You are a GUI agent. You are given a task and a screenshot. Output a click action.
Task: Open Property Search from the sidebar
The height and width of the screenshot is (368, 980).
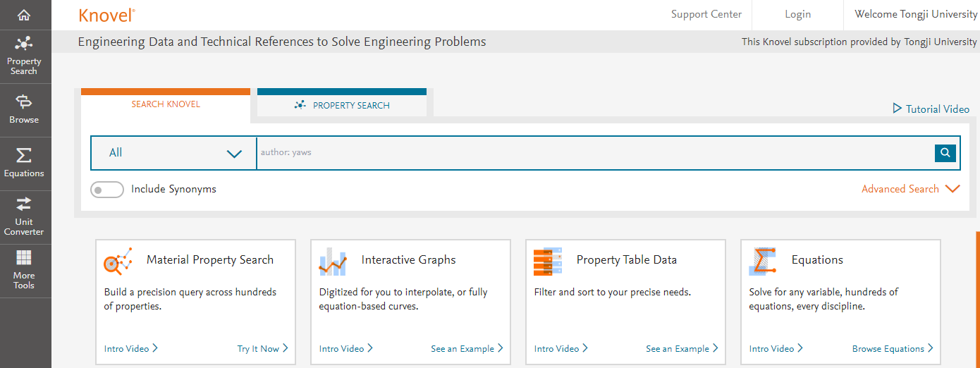tap(24, 56)
